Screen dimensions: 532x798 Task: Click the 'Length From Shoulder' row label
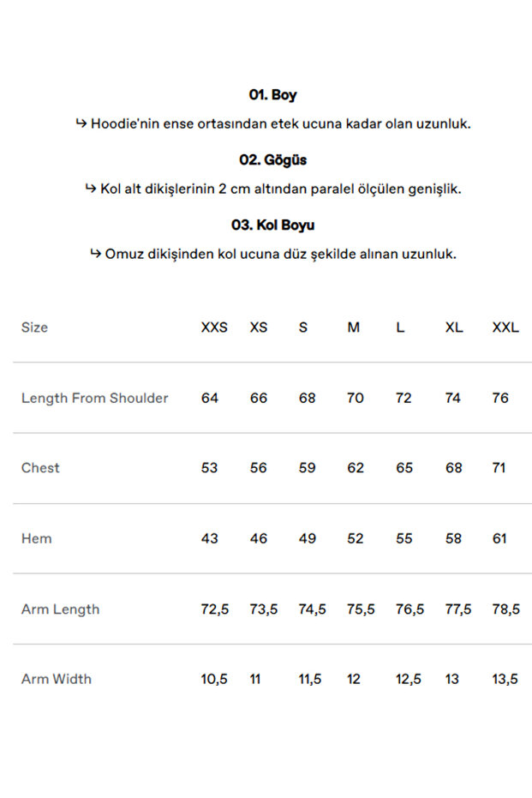click(x=95, y=398)
